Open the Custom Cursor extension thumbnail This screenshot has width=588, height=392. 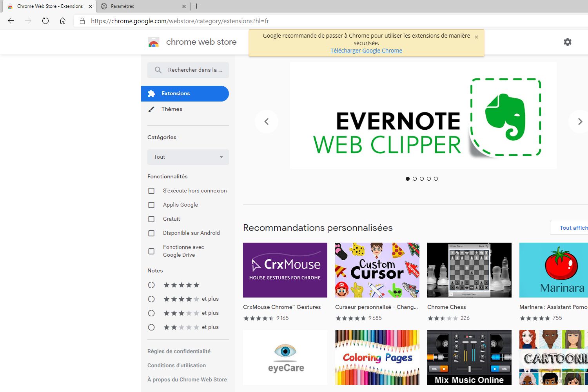click(x=377, y=270)
